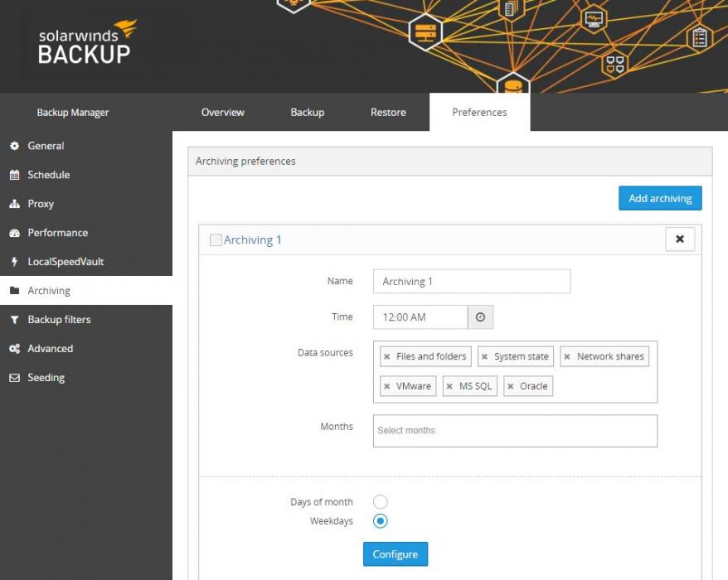Open the Select months dropdown
Viewport: 728px width, 580px height.
(515, 431)
